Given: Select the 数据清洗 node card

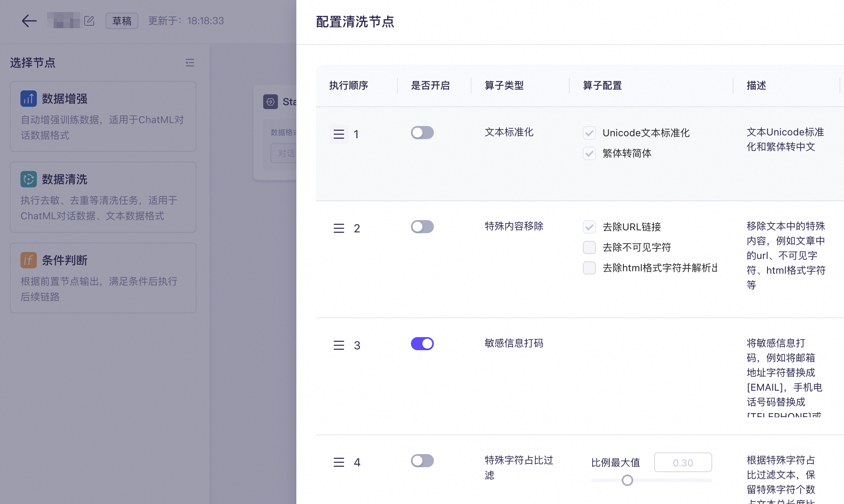Looking at the screenshot, I should click(x=103, y=197).
